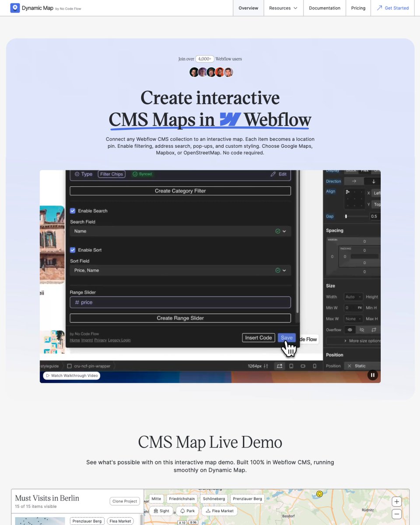
Task: Pause the hero video
Action: tap(372, 375)
